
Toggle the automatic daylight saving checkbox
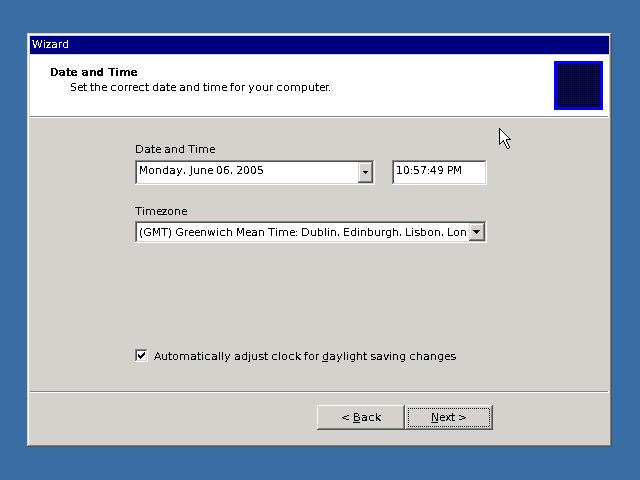pyautogui.click(x=141, y=355)
